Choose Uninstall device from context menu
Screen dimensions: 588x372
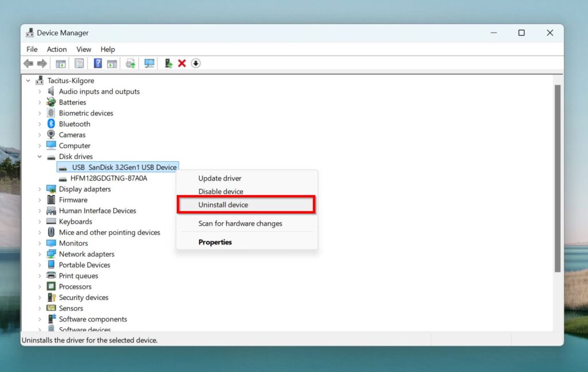[x=223, y=205]
